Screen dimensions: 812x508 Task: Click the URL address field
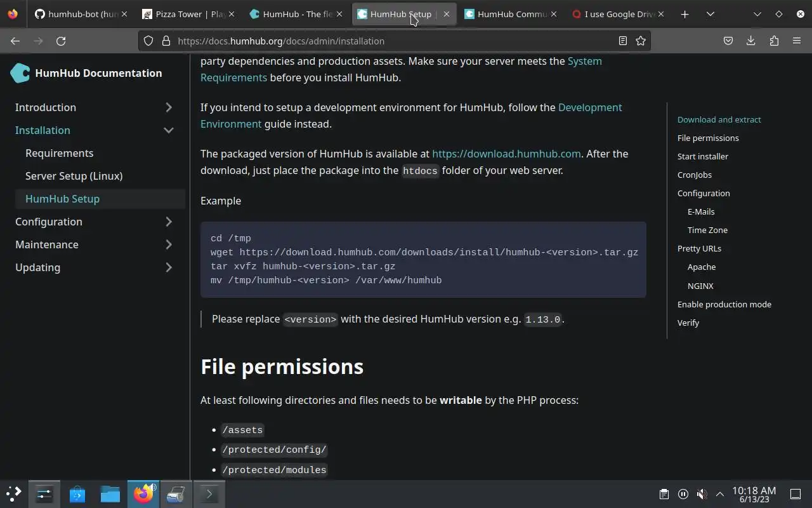point(393,41)
